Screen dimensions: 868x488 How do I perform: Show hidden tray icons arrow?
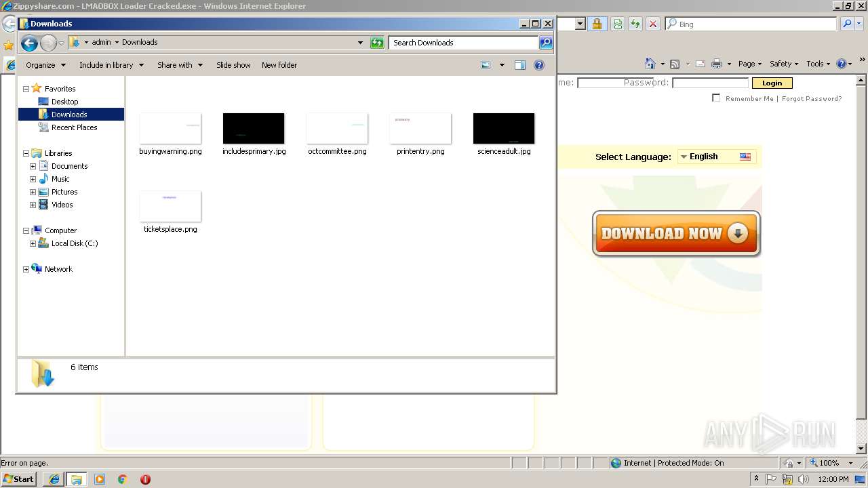(x=756, y=479)
